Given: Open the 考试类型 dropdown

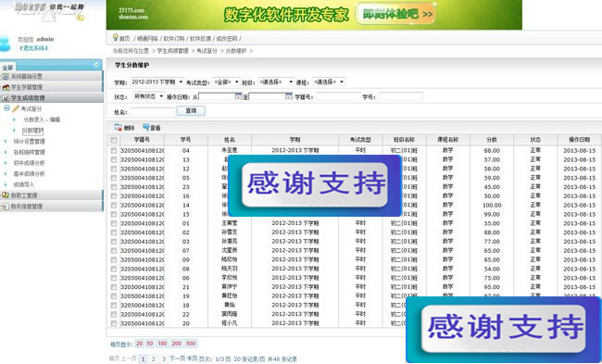Looking at the screenshot, I should tap(226, 82).
